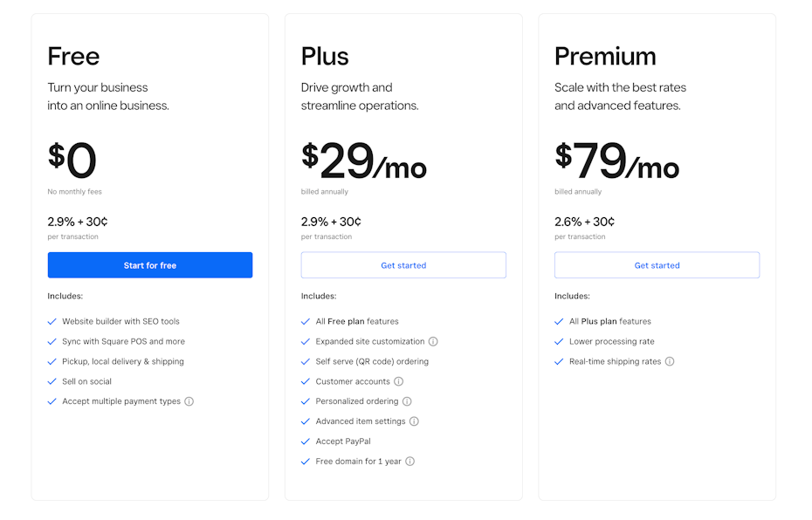
Task: Click Get started on the Premium plan
Action: click(x=657, y=264)
